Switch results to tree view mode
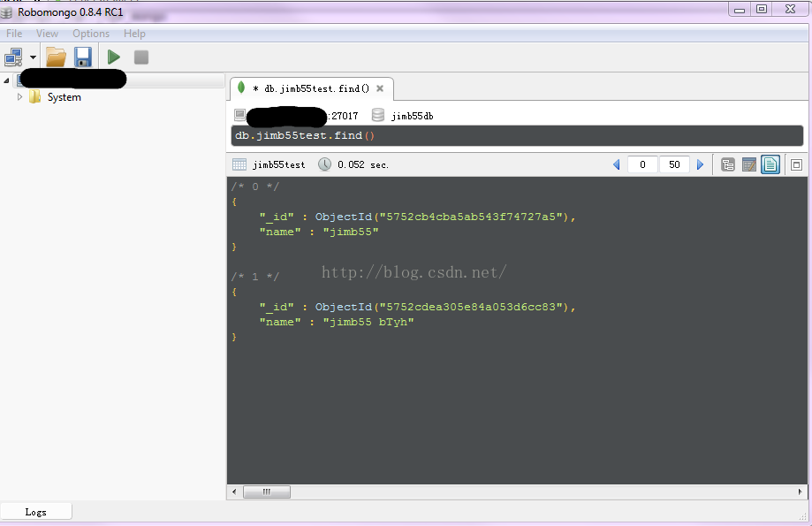The width and height of the screenshot is (812, 526). point(727,165)
